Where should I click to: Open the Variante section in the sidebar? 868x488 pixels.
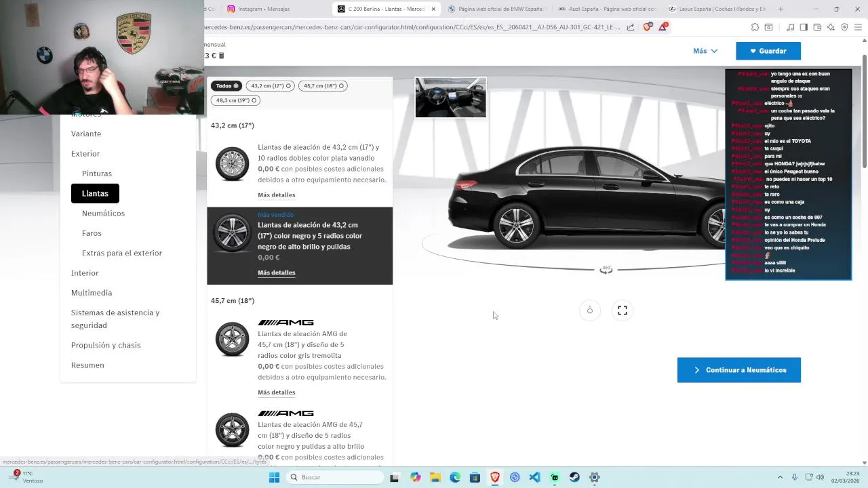click(x=86, y=134)
